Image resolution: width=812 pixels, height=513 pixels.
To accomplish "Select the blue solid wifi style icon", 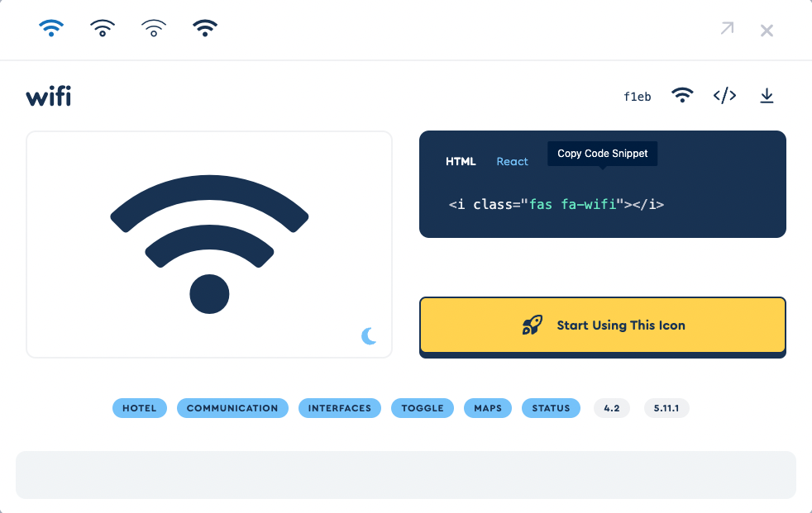I will pyautogui.click(x=51, y=28).
